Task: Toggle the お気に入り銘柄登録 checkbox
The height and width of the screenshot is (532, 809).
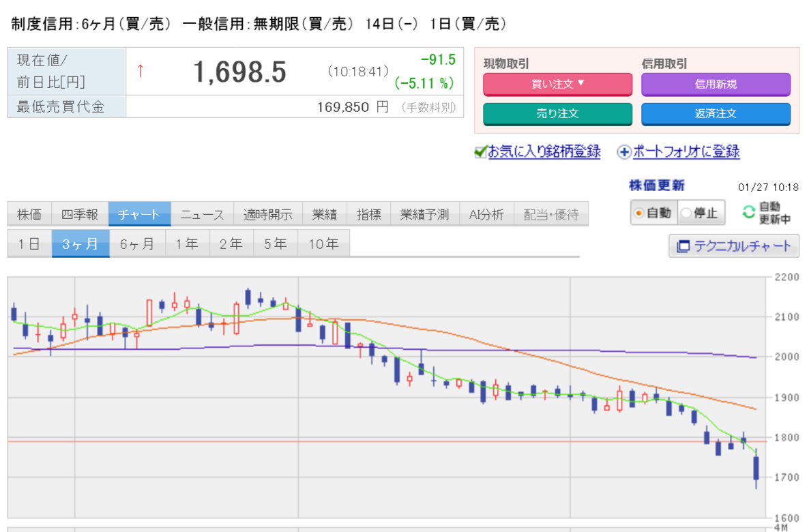Action: pos(480,152)
